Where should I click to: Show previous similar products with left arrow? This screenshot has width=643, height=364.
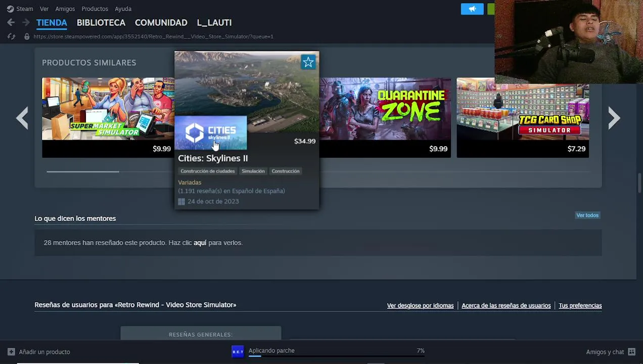(22, 118)
